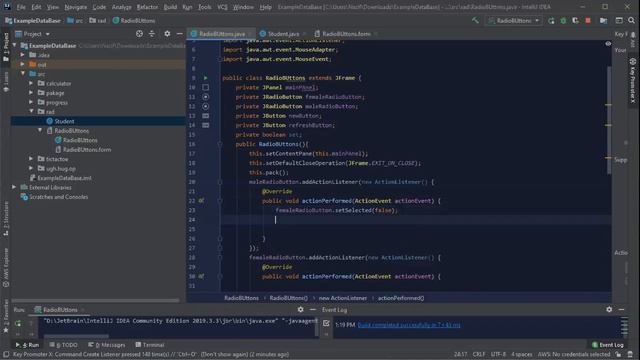The height and width of the screenshot is (360, 640).
Task: Open Project Structure from the toolbar
Action: coord(603,20)
